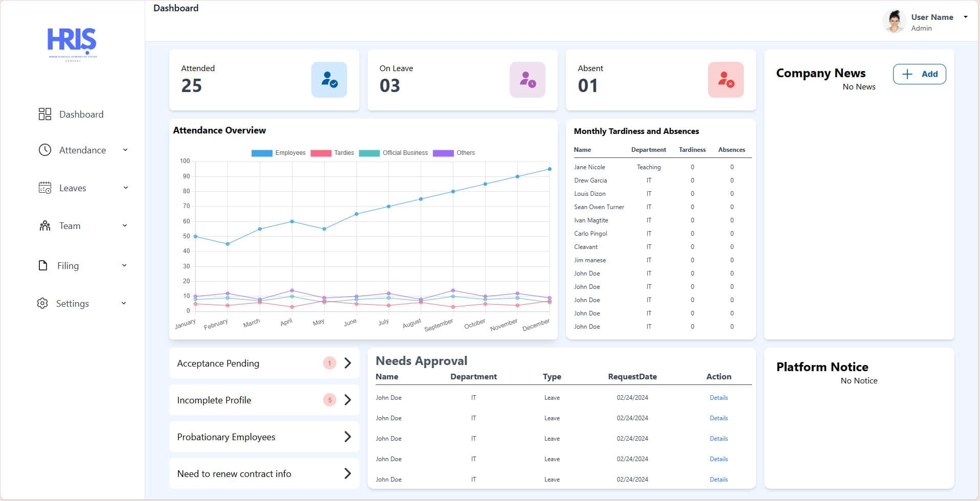Open Incomplete Profile arrow
This screenshot has width=980, height=501.
(x=348, y=400)
